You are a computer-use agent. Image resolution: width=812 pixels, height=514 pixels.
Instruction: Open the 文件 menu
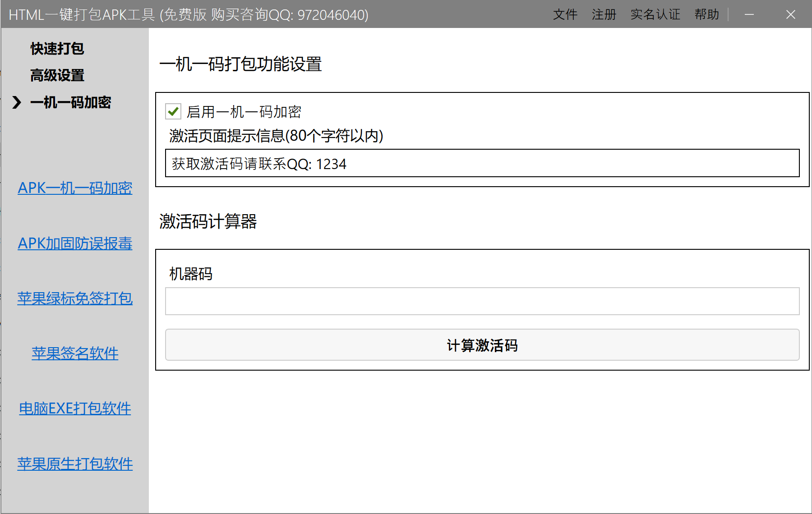(565, 14)
